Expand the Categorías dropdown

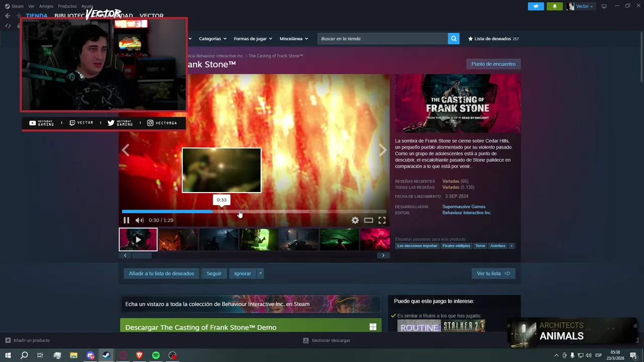(212, 39)
